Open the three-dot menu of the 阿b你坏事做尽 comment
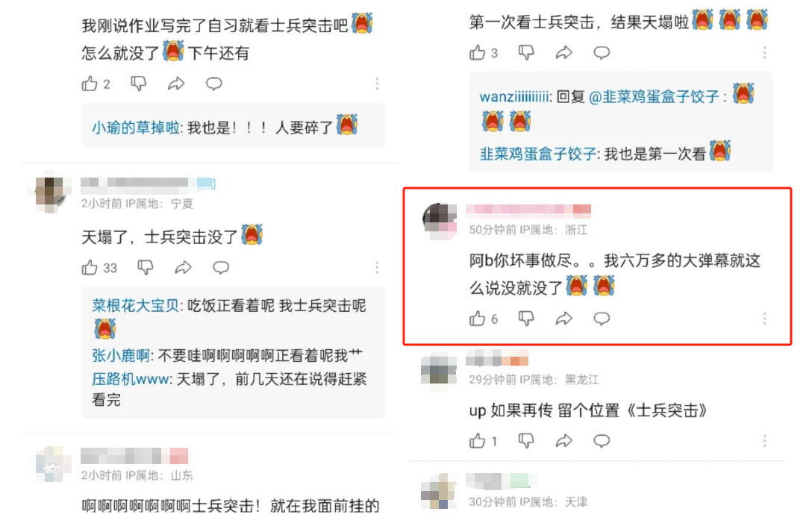This screenshot has width=806, height=532. pyautogui.click(x=764, y=319)
